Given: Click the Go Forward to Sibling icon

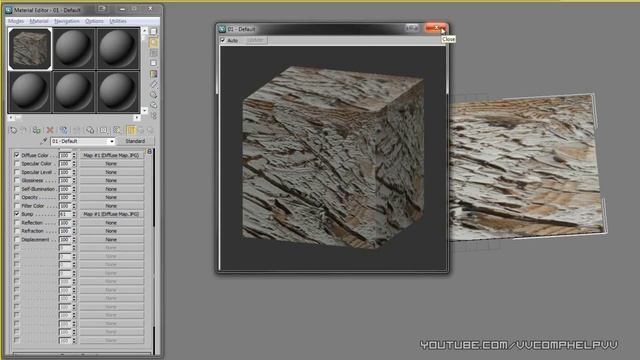Looking at the screenshot, I should tap(150, 130).
